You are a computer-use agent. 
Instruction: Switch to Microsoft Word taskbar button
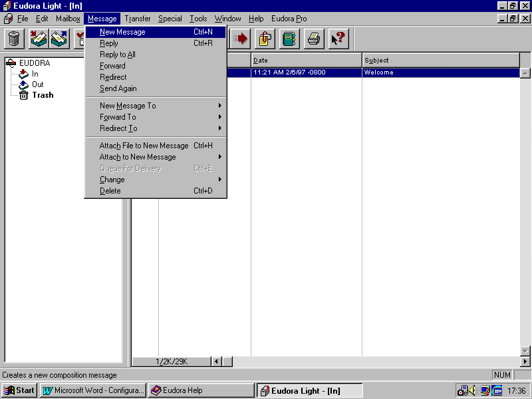point(93,390)
